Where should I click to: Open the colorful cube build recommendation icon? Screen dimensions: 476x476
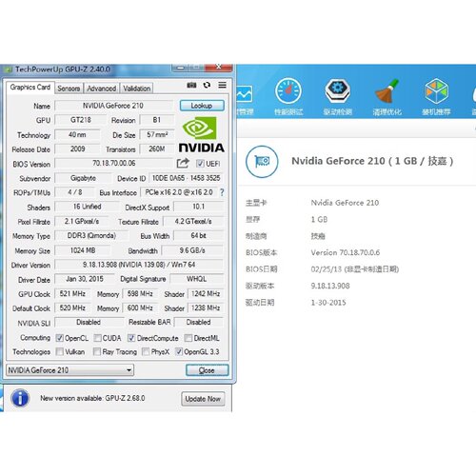[x=436, y=91]
